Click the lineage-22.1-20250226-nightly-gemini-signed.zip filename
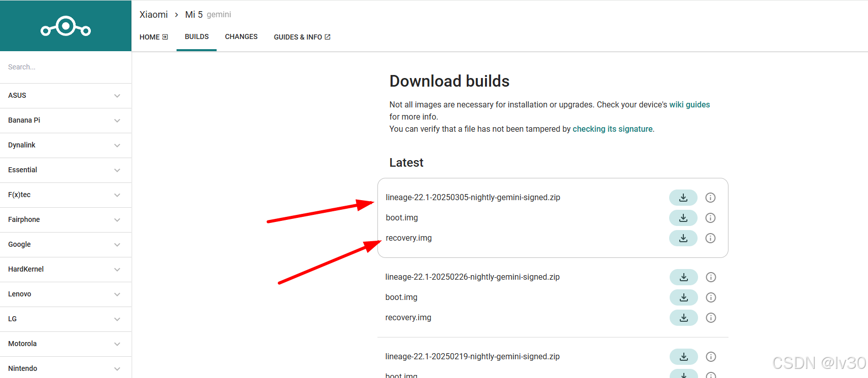Image resolution: width=868 pixels, height=378 pixels. point(472,277)
